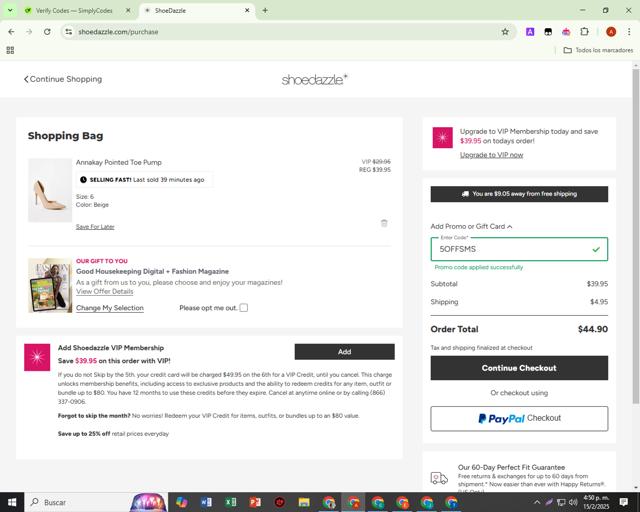Viewport: 640px width, 512px height.
Task: Click the free shipping progress banner
Action: [x=519, y=194]
